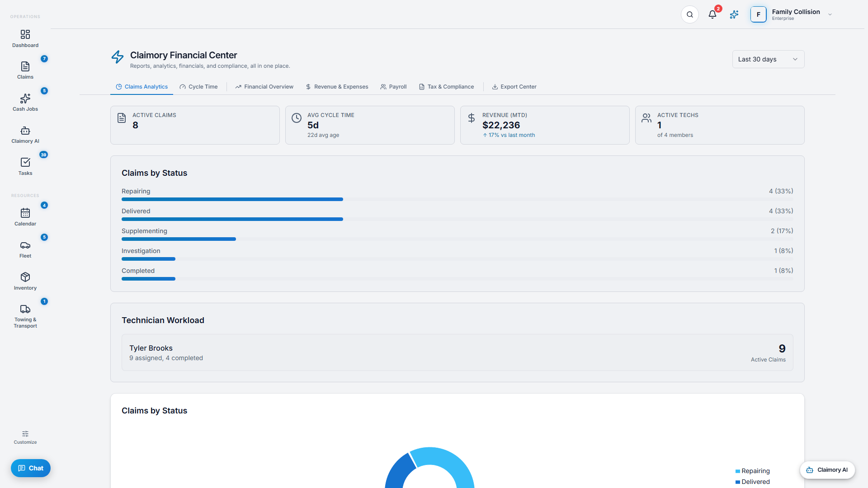Click the floating Claimory AI button
The height and width of the screenshot is (488, 868).
pos(827,470)
